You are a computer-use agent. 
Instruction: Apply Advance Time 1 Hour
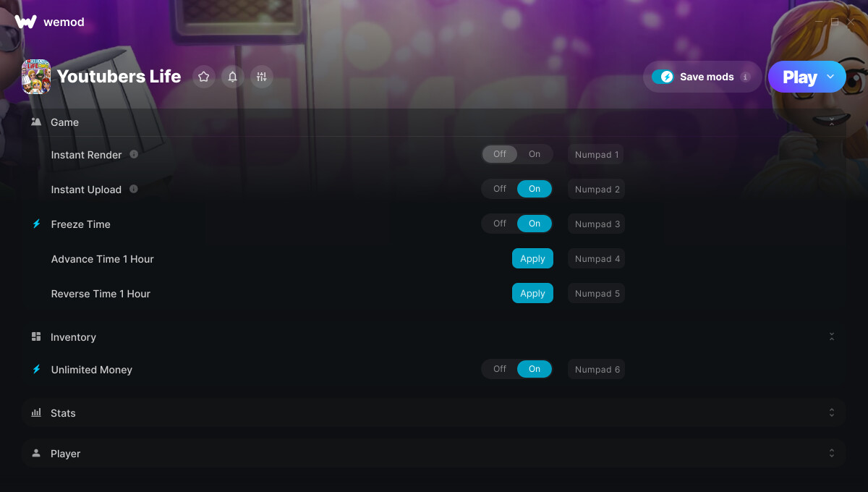pyautogui.click(x=532, y=258)
